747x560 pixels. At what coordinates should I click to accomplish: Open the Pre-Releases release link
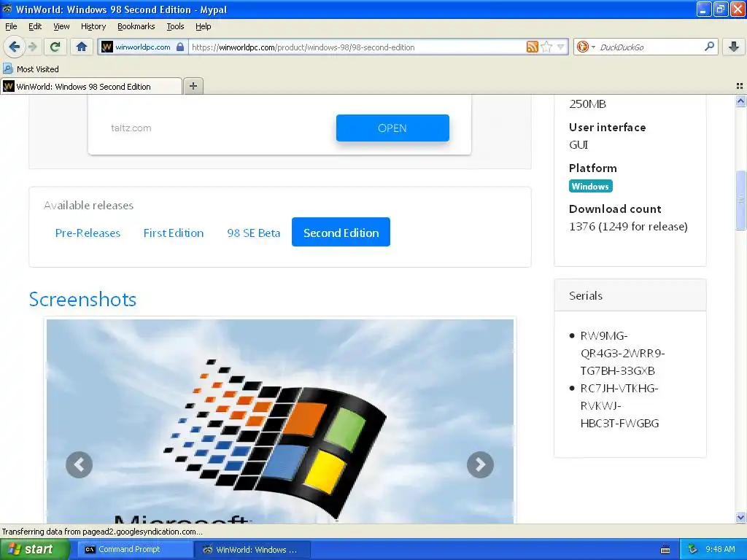tap(88, 233)
